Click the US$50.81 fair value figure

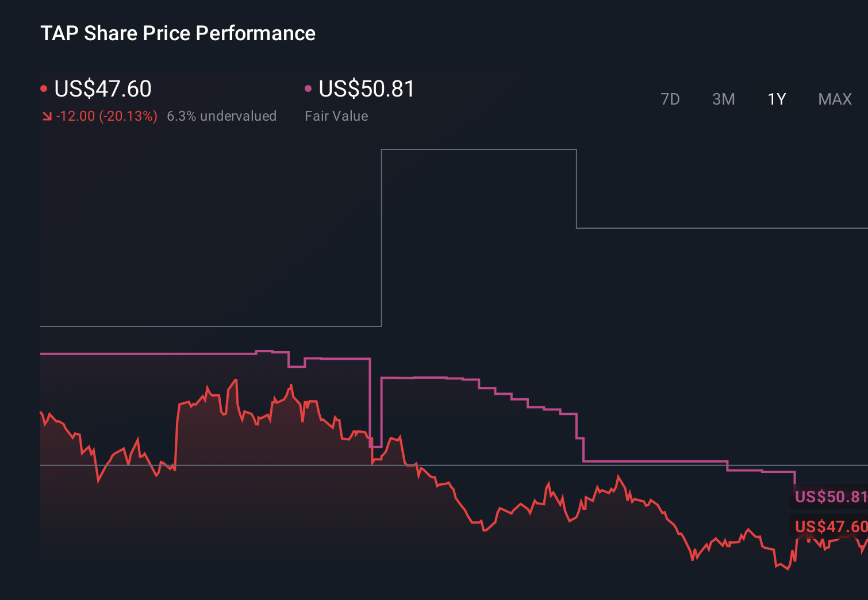tap(366, 89)
